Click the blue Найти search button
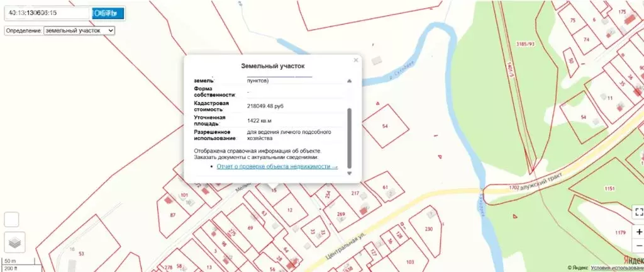This screenshot has height=272, width=644. 108,13
